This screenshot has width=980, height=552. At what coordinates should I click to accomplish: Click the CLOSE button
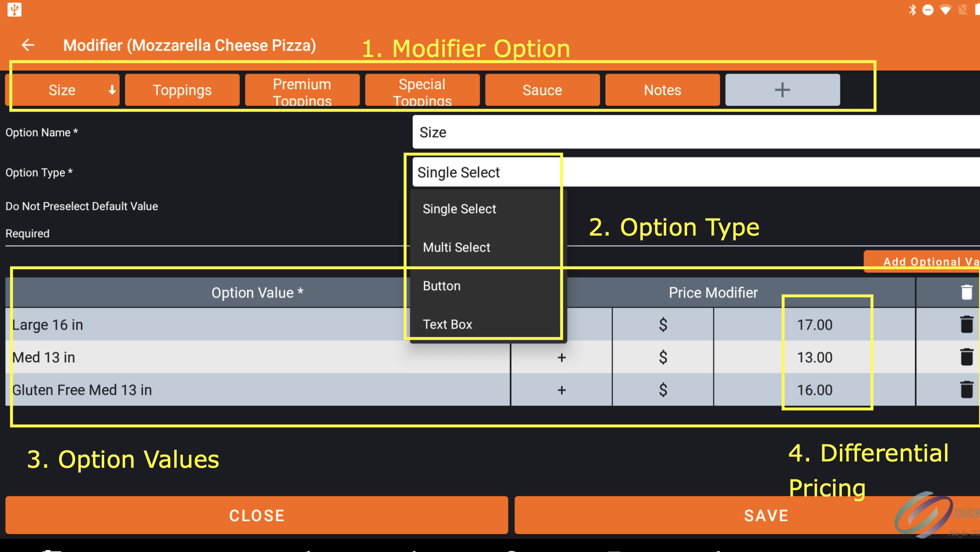tap(257, 515)
